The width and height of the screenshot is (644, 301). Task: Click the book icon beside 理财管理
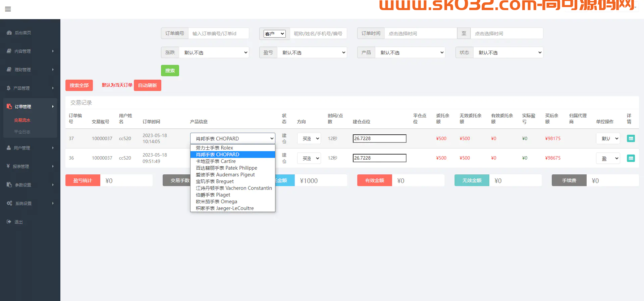pos(9,70)
